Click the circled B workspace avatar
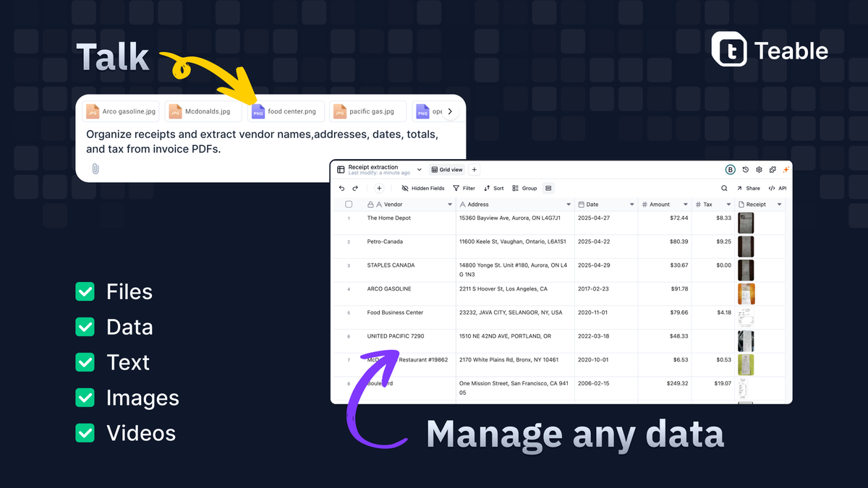Image resolution: width=868 pixels, height=488 pixels. [x=730, y=169]
